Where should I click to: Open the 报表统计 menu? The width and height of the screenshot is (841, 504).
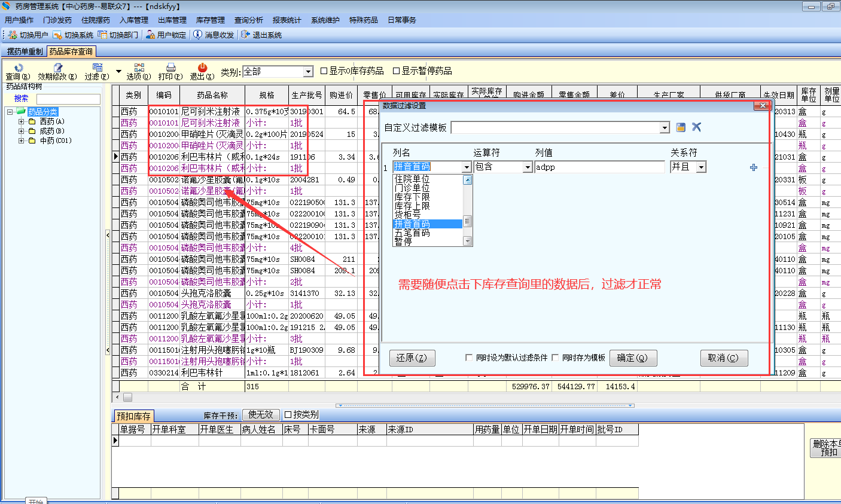click(x=287, y=20)
